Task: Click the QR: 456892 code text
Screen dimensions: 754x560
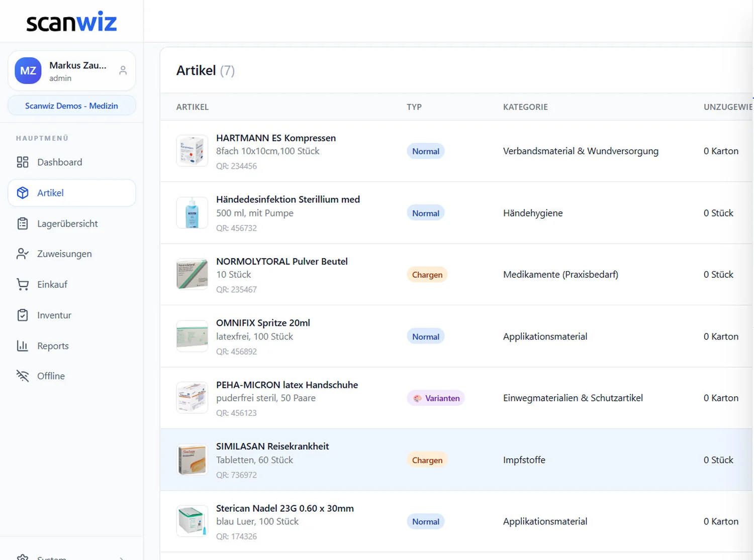Action: [236, 352]
